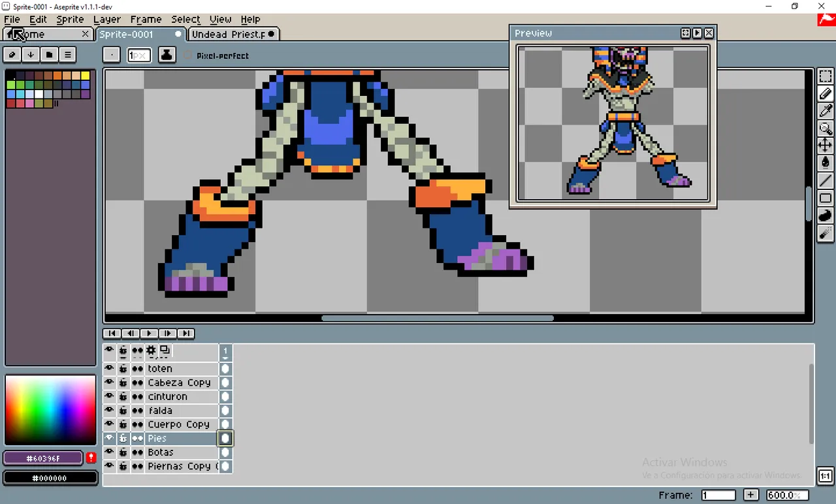Image resolution: width=836 pixels, height=504 pixels.
Task: Toggle onion skin in timeline header
Action: tap(165, 351)
